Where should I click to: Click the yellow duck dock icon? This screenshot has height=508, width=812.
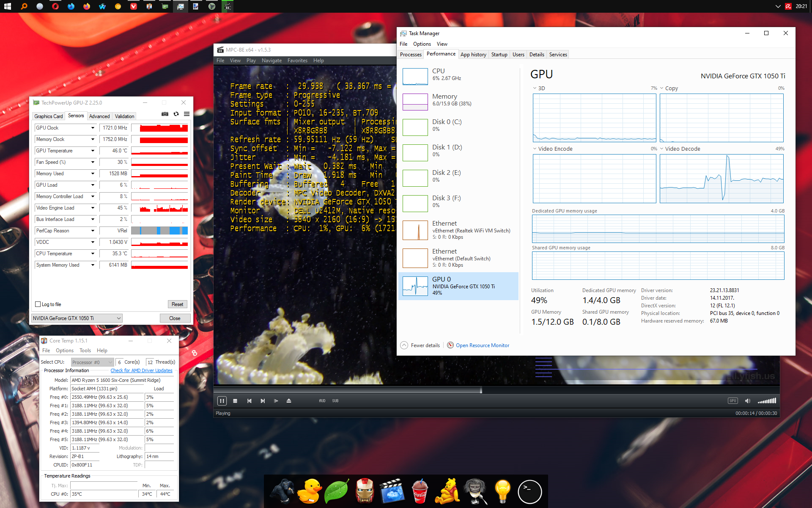(x=309, y=491)
